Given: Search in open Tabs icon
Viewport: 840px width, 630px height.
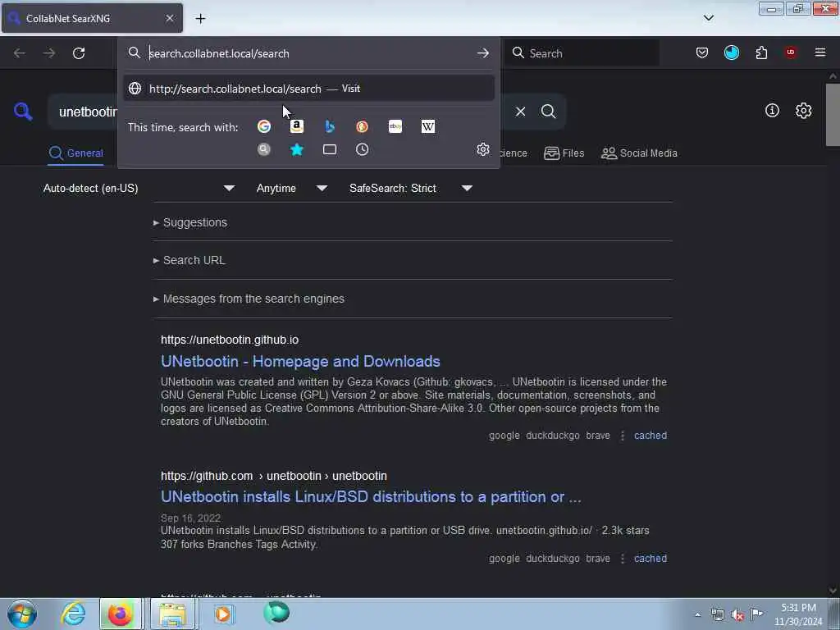Looking at the screenshot, I should pos(330,149).
